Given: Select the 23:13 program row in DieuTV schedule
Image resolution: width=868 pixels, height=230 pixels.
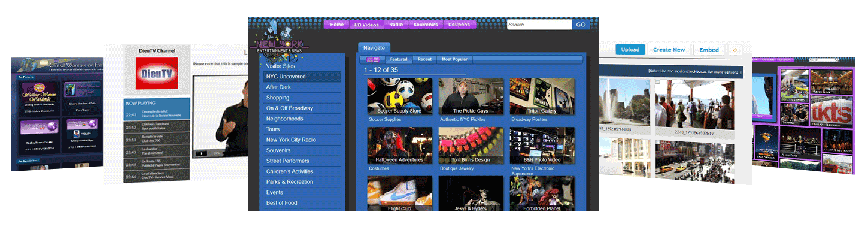Looking at the screenshot, I should 157,139.
